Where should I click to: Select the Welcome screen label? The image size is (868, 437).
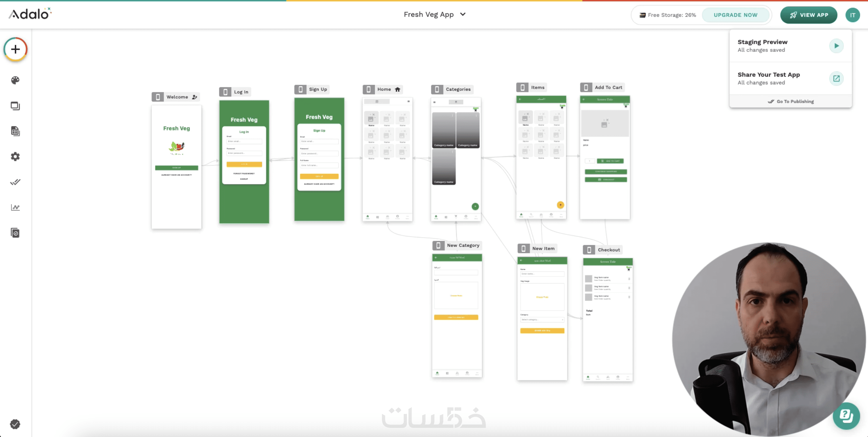click(177, 97)
